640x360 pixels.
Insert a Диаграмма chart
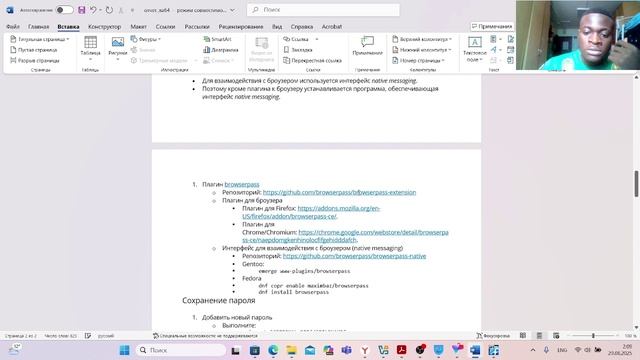pos(221,50)
